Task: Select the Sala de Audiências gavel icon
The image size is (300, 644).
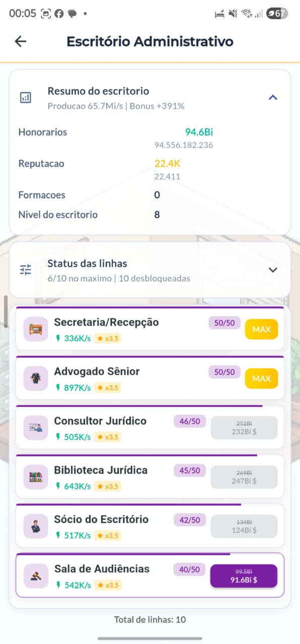Action: [x=36, y=576]
